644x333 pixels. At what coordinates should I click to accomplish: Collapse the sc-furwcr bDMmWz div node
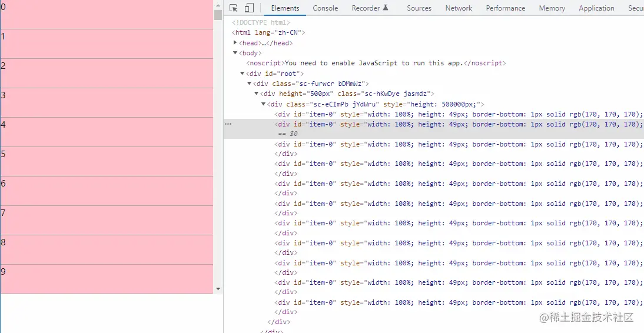point(249,84)
